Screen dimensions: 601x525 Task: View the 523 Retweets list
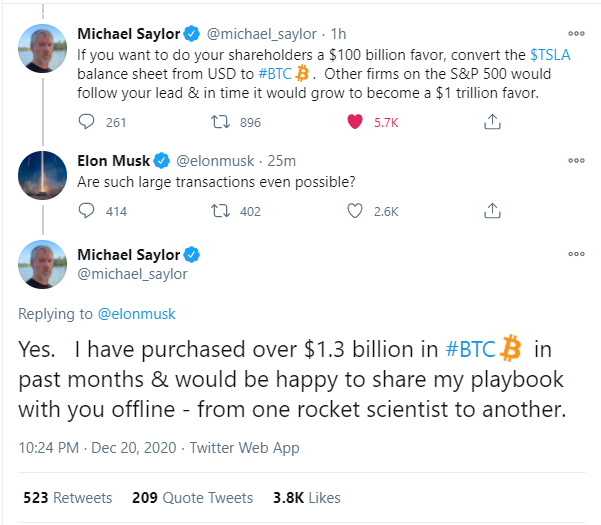tap(67, 497)
